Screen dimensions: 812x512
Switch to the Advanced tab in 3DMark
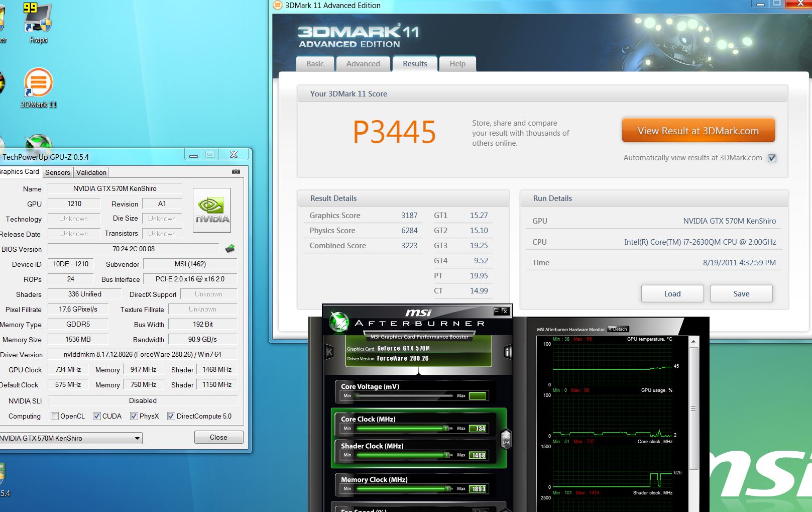pyautogui.click(x=363, y=64)
